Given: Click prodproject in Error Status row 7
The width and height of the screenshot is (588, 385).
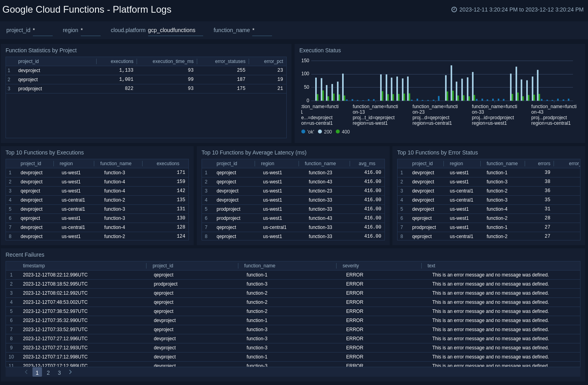Looking at the screenshot, I should coord(424,227).
